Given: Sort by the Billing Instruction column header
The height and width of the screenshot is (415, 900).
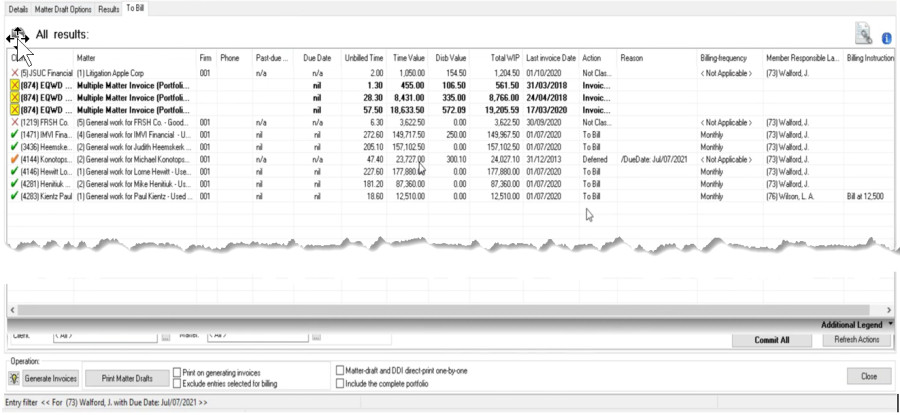Looking at the screenshot, I should (869, 58).
